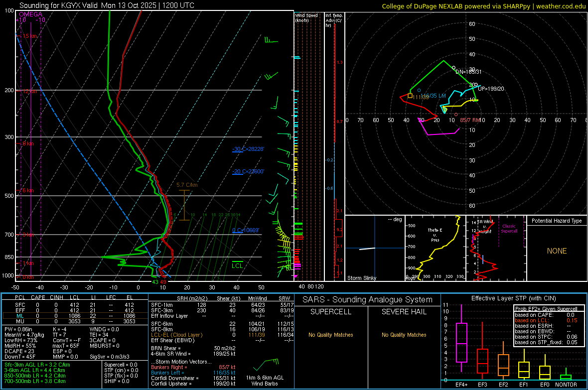
Task: Click the Classic Supercell magenta label
Action: click(x=509, y=229)
